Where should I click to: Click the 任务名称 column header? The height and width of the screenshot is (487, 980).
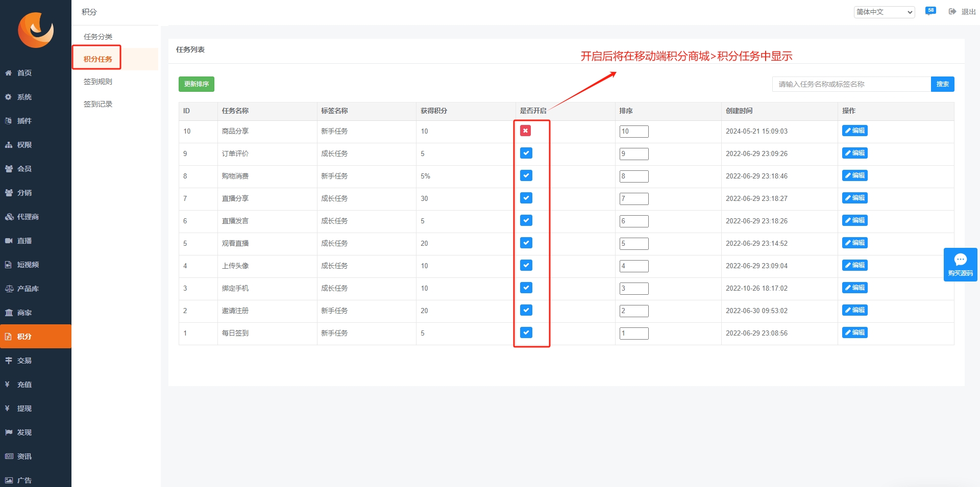coord(235,111)
